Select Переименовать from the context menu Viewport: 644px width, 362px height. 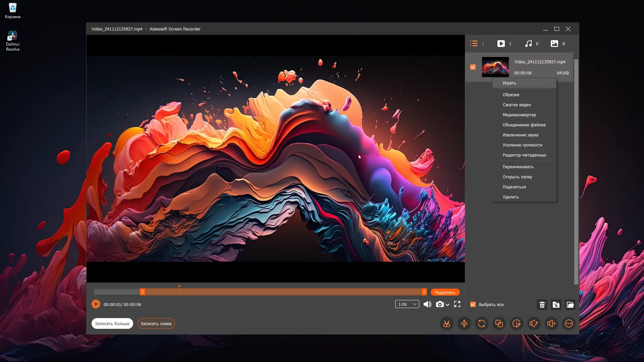click(x=518, y=167)
